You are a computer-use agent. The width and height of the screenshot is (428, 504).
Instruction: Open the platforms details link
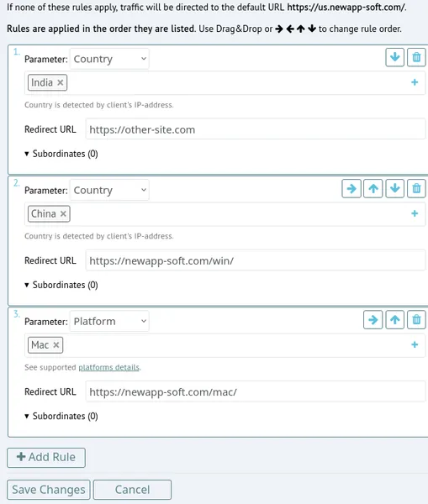click(108, 367)
